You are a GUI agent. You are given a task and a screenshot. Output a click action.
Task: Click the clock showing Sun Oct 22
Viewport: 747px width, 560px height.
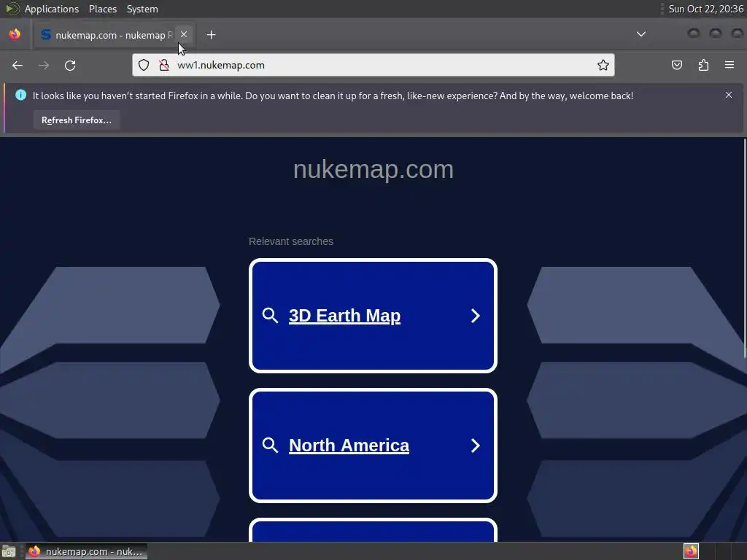[705, 9]
